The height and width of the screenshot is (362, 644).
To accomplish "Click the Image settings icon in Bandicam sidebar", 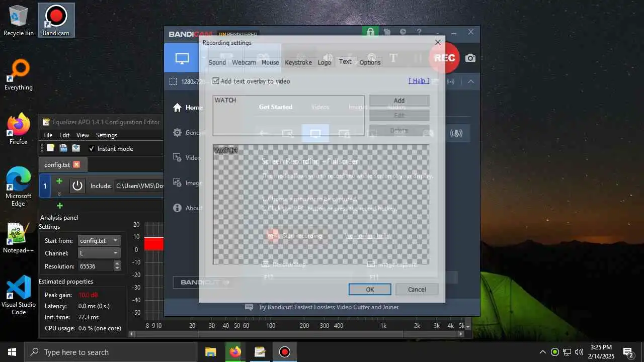I will tap(177, 183).
